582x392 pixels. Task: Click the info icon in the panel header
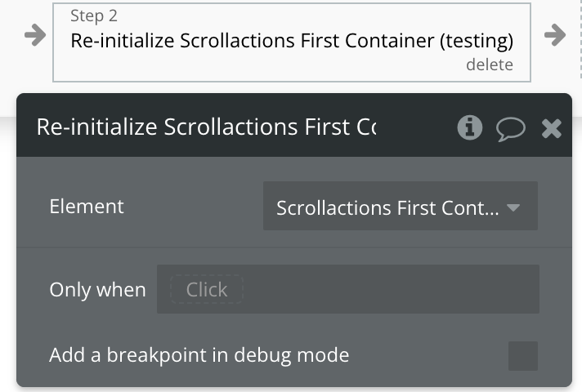point(470,127)
